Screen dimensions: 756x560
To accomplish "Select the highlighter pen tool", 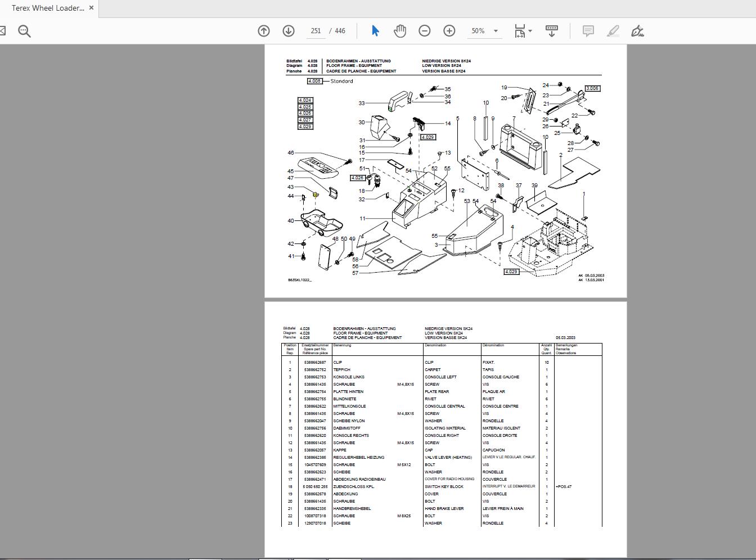I will tap(613, 31).
